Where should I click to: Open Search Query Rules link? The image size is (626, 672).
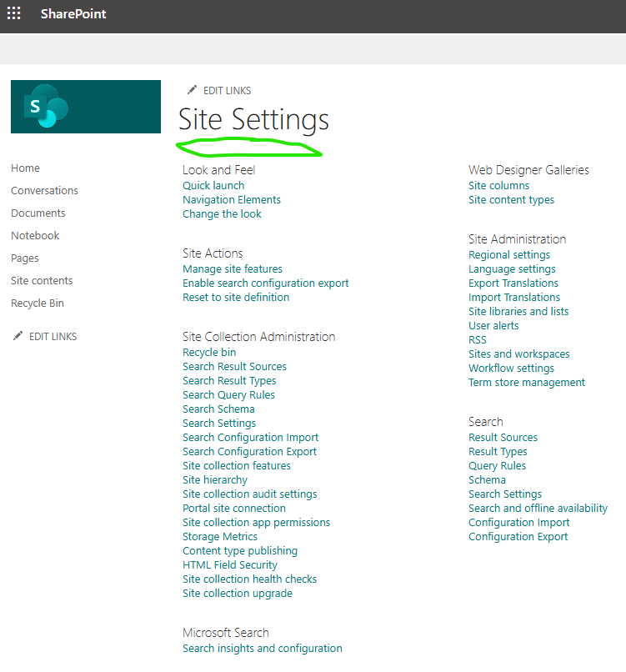[x=228, y=394]
